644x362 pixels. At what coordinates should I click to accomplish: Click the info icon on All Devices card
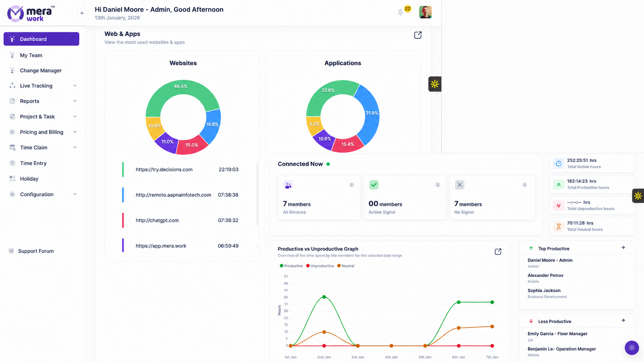(x=352, y=185)
